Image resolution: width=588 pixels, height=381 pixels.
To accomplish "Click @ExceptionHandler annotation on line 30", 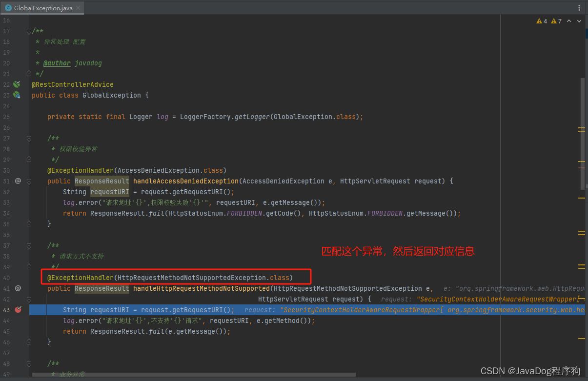I will (x=81, y=170).
